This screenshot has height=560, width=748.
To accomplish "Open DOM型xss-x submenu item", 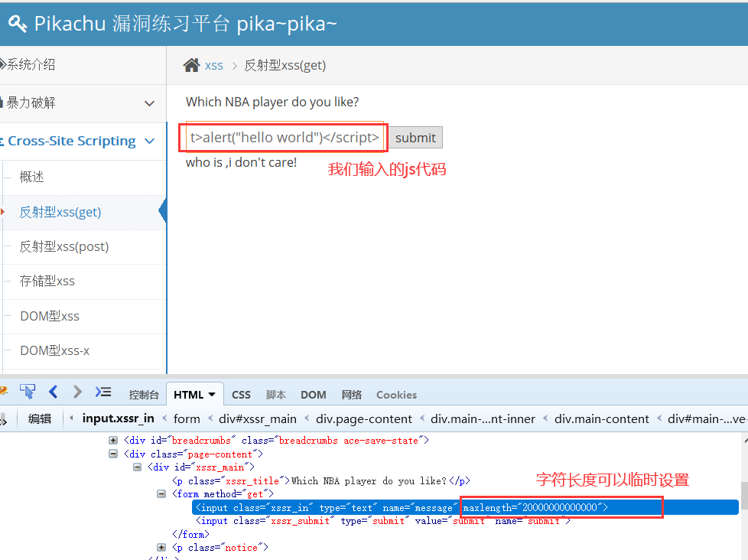I will [x=54, y=350].
